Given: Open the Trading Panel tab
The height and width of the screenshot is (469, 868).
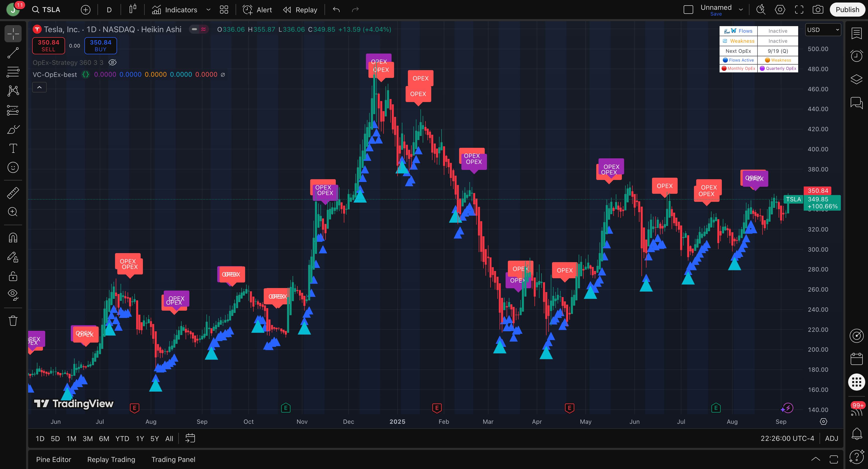Looking at the screenshot, I should point(173,459).
